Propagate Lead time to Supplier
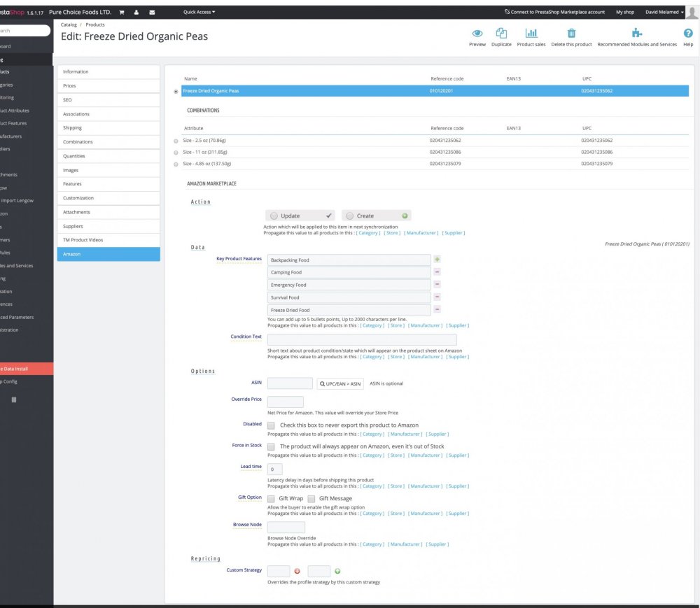This screenshot has height=608, width=700. coord(457,486)
